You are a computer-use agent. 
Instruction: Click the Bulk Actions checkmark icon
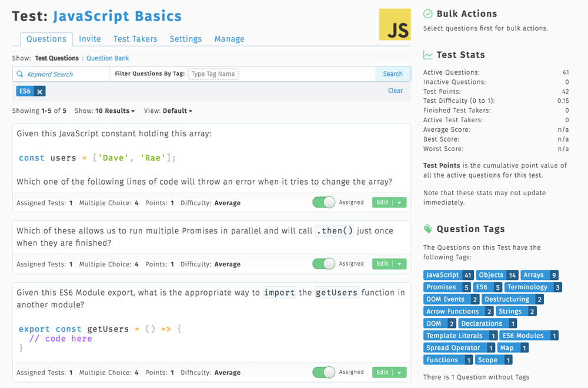click(428, 14)
